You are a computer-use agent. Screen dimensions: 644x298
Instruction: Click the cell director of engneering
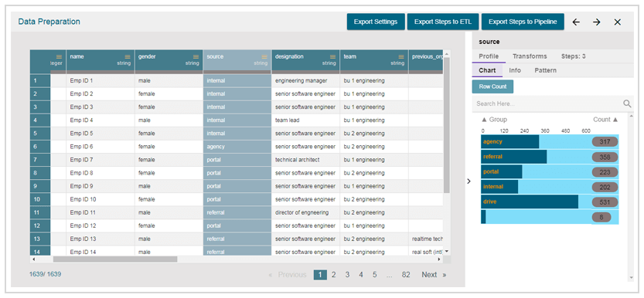click(305, 213)
